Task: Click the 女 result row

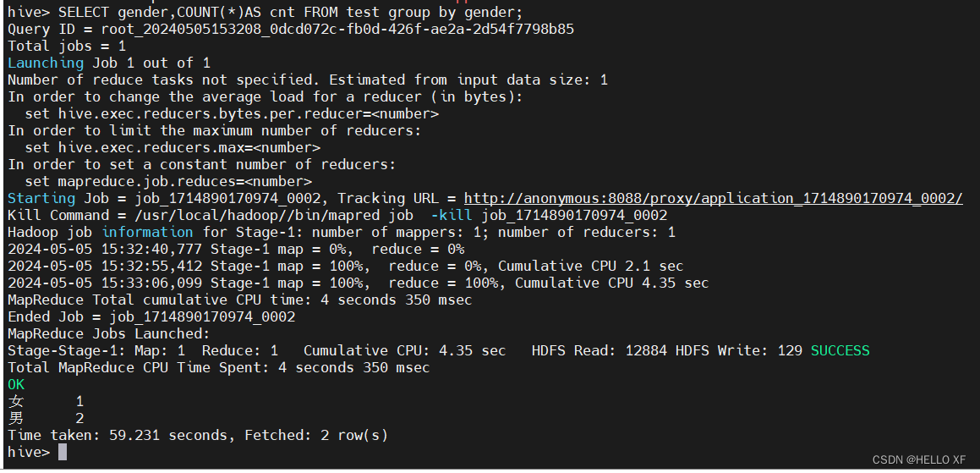Action: coord(46,401)
